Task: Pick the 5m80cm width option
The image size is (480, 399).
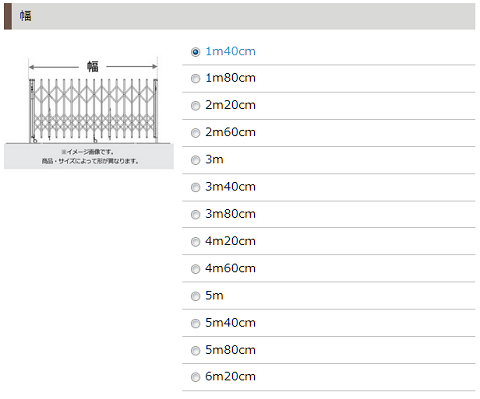Action: pos(195,351)
